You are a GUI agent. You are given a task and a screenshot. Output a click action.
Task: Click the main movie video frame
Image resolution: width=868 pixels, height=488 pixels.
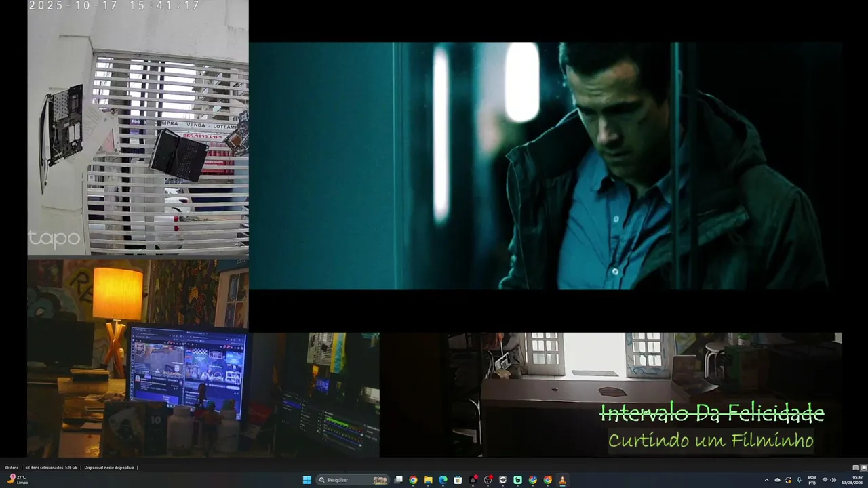545,166
